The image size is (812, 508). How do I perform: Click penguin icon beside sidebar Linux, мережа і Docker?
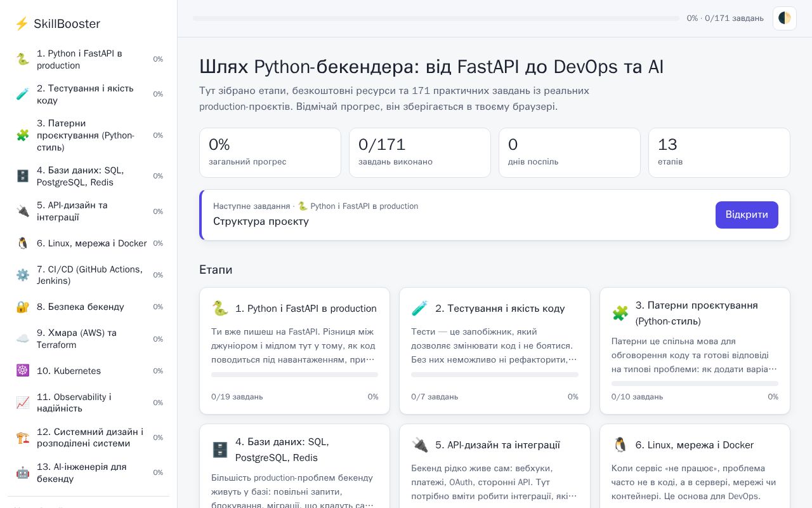[x=23, y=243]
